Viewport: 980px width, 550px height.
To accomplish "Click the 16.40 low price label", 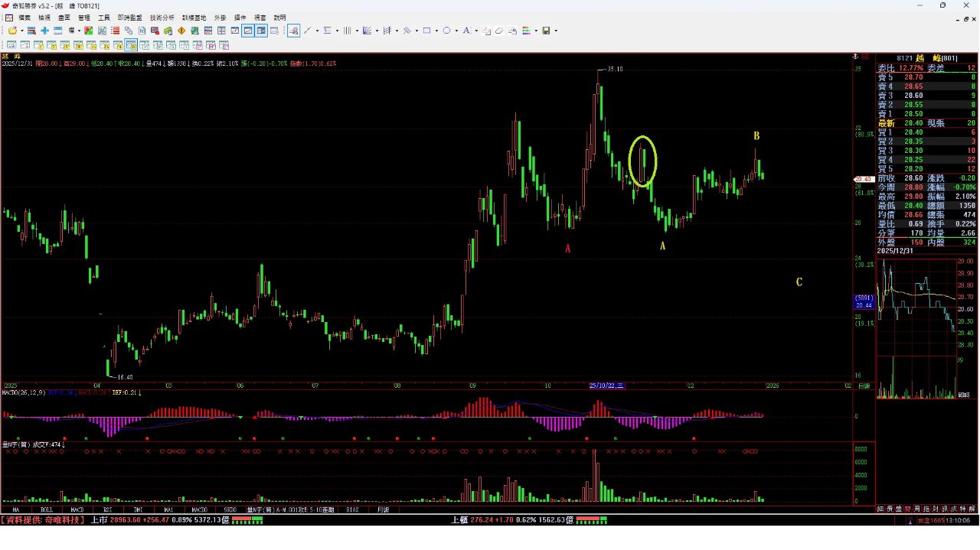I will click(125, 377).
